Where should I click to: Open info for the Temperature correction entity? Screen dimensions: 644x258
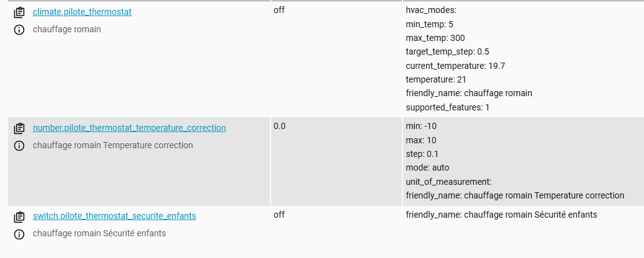pyautogui.click(x=19, y=146)
